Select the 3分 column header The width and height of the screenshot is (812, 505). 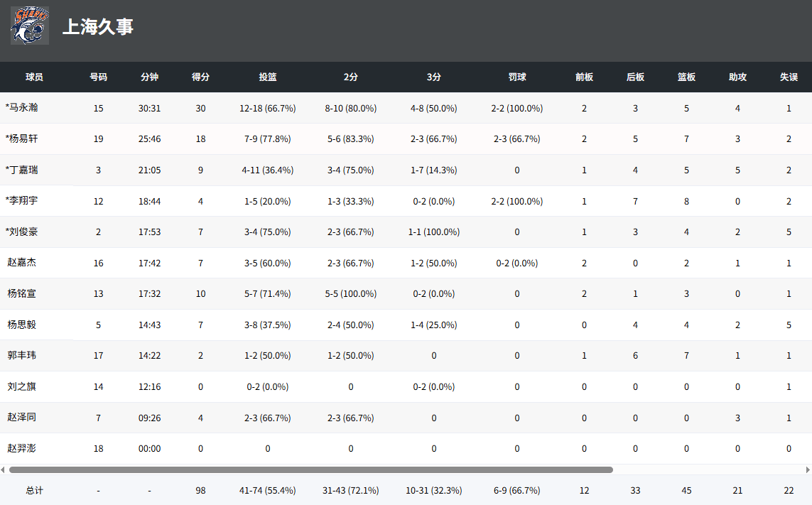click(433, 77)
